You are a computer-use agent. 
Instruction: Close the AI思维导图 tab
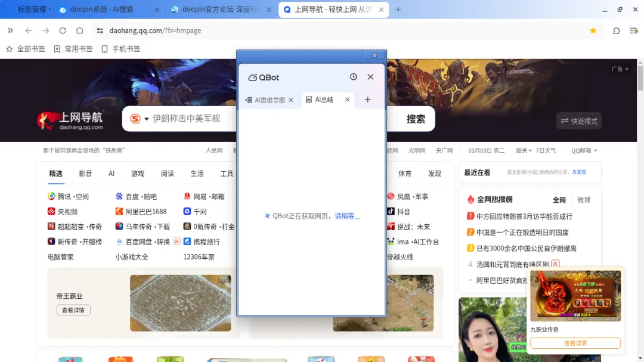[x=291, y=100]
